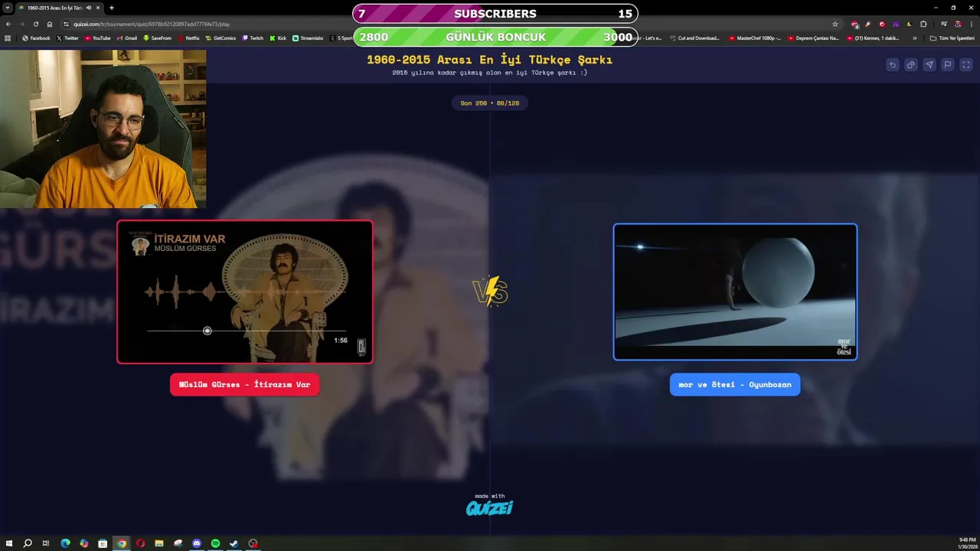
Task: Open the Chrome three-dot menu
Action: (x=972, y=24)
